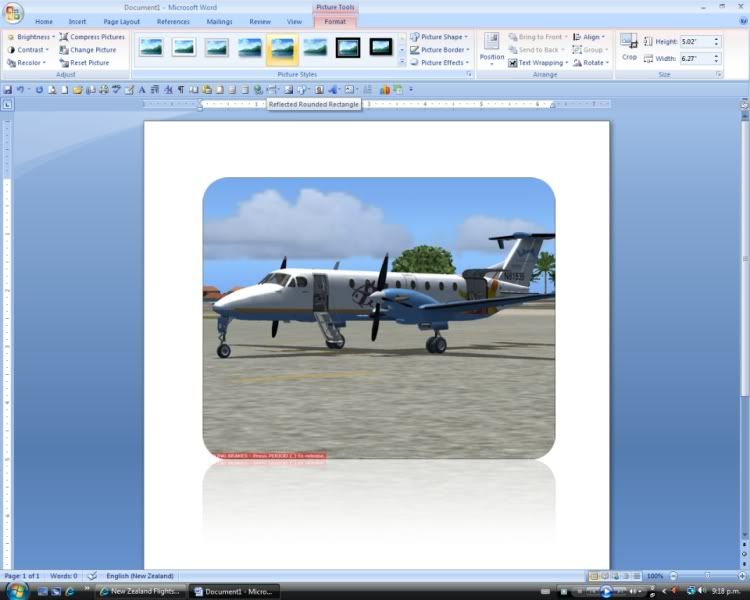Expand the Picture Border options
The image size is (750, 600).
[441, 50]
